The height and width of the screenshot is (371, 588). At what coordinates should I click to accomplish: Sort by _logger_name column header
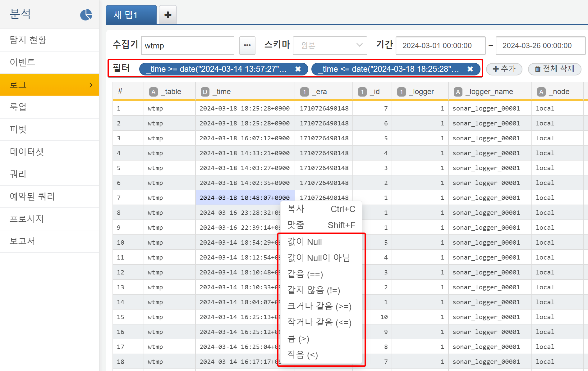pos(490,92)
